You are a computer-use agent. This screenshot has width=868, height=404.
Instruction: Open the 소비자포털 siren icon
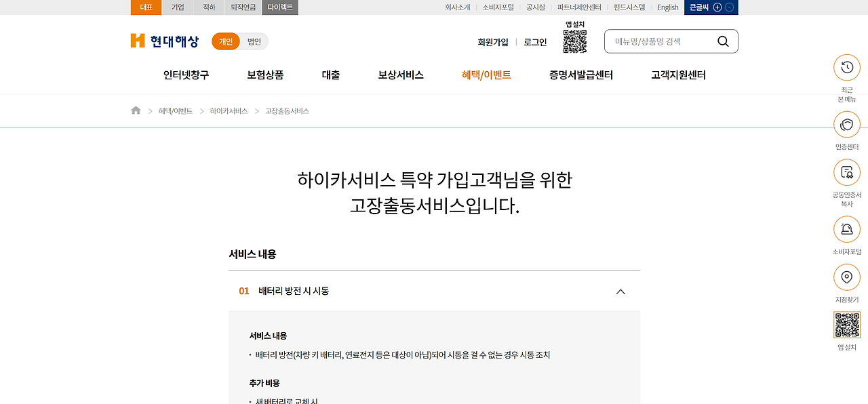pyautogui.click(x=846, y=229)
